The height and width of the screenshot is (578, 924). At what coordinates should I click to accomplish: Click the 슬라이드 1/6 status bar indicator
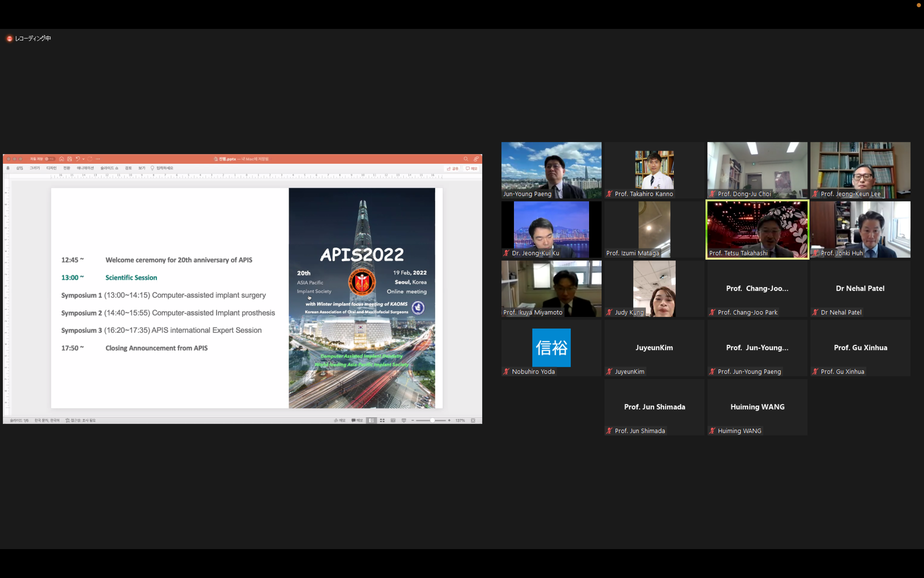(x=19, y=421)
